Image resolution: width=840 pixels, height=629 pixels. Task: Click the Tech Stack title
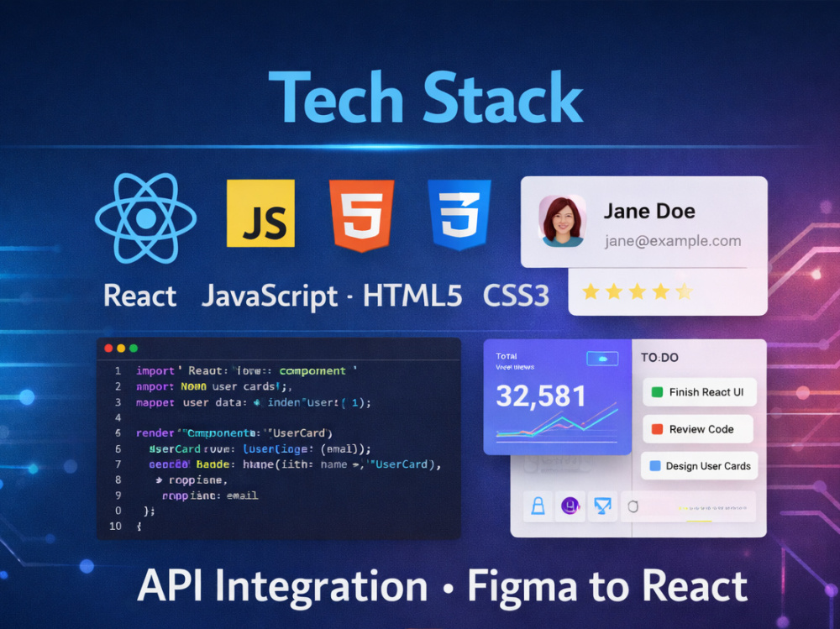pos(426,98)
